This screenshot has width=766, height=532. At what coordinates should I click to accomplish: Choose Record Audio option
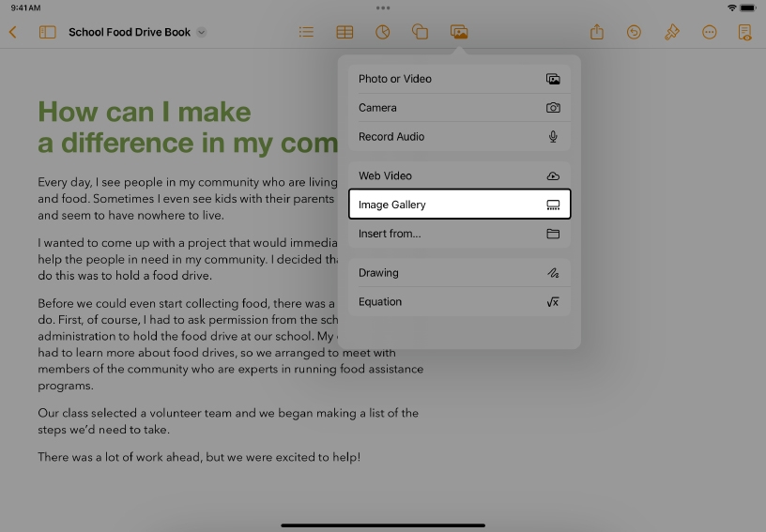459,137
